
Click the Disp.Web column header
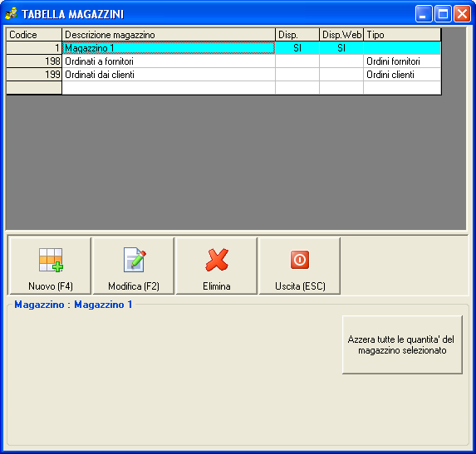tap(341, 35)
